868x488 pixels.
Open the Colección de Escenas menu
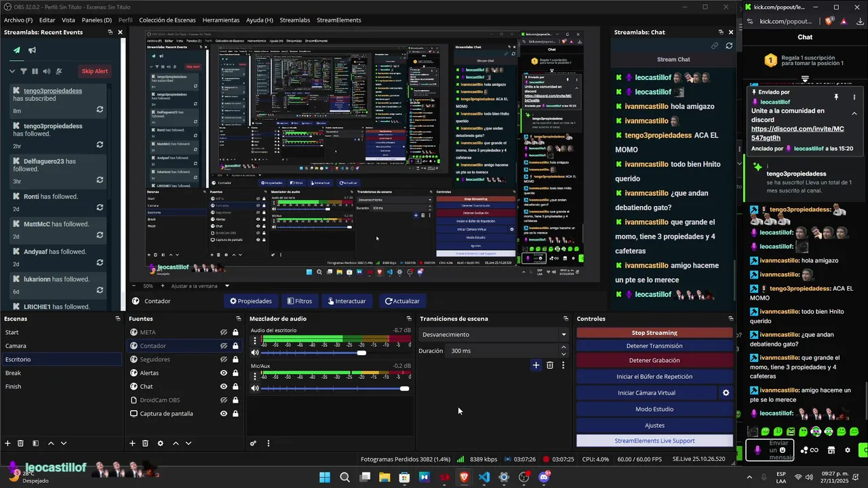[x=167, y=20]
